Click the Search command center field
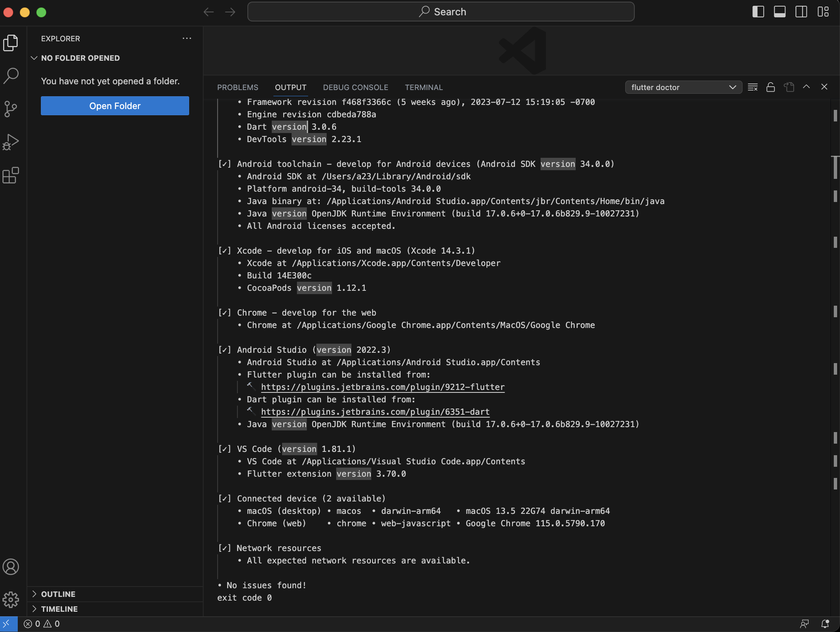The width and height of the screenshot is (840, 632). (441, 12)
